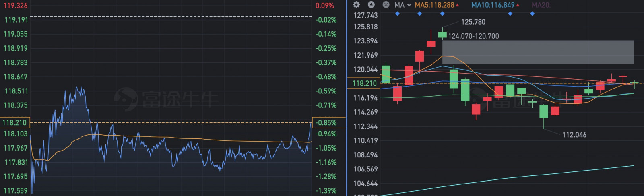Image resolution: width=644 pixels, height=196 pixels.
Task: Click the 118.210 price tag on the intraday chart
Action: [15, 122]
